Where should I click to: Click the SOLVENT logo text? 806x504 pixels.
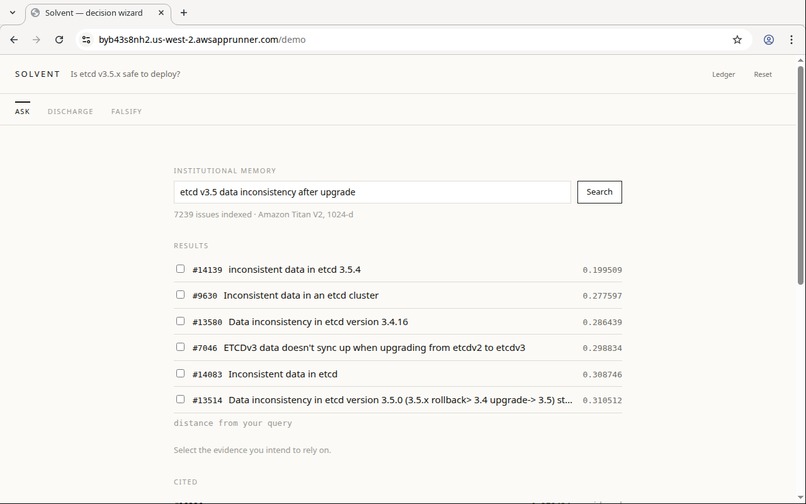tap(38, 74)
